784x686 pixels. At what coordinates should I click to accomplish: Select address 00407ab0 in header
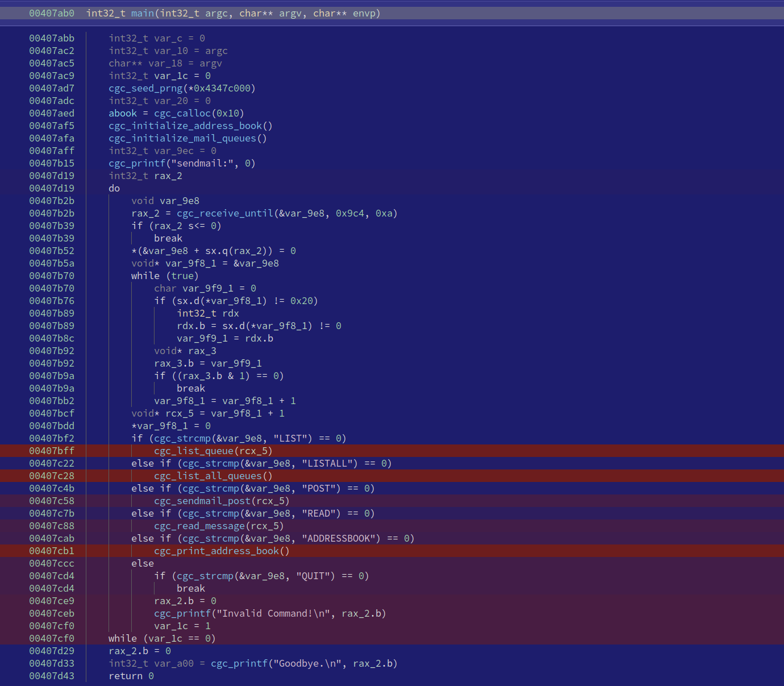click(x=52, y=13)
